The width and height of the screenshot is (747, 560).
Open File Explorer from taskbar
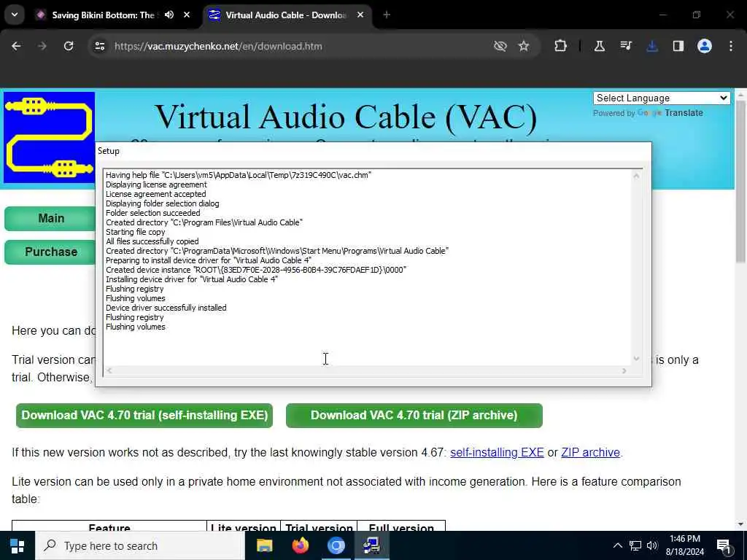264,545
